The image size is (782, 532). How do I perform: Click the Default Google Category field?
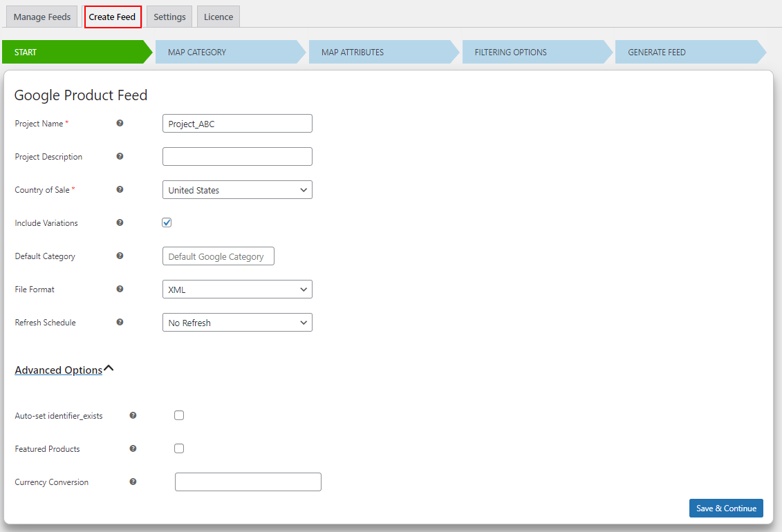[x=218, y=256]
